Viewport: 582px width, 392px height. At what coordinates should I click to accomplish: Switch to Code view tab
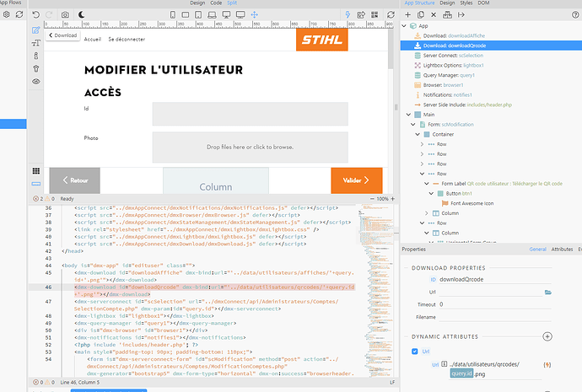(x=216, y=3)
